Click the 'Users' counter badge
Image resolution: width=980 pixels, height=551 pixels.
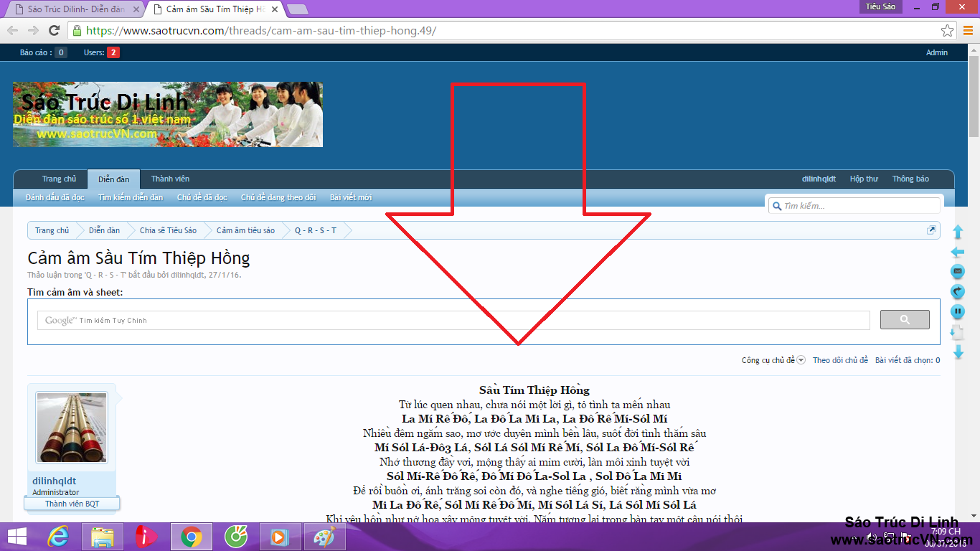point(101,52)
